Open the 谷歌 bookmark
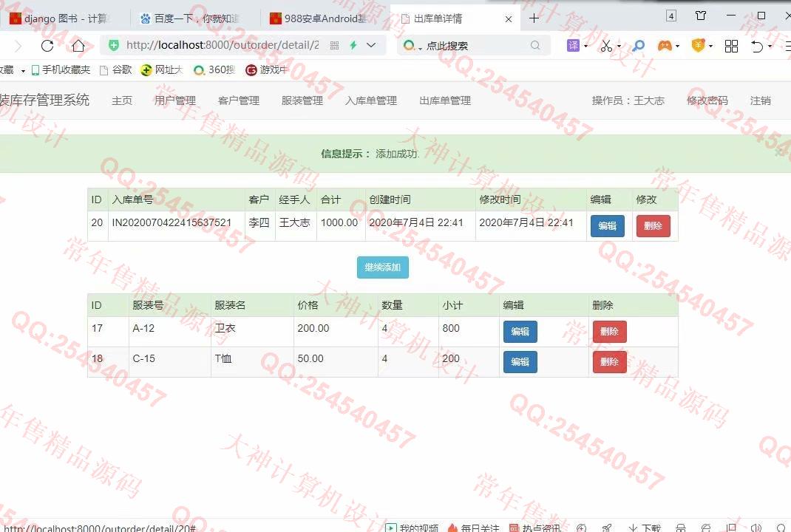The height and width of the screenshot is (532, 791). tap(116, 69)
